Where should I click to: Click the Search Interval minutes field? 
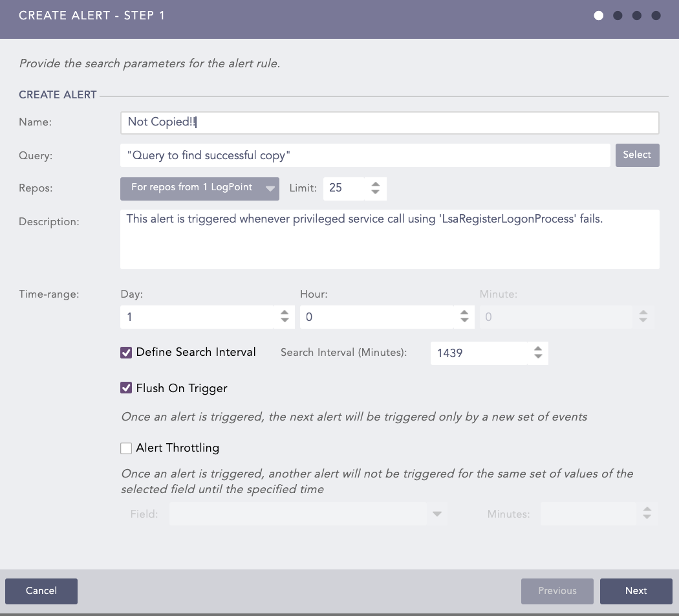[x=479, y=353]
